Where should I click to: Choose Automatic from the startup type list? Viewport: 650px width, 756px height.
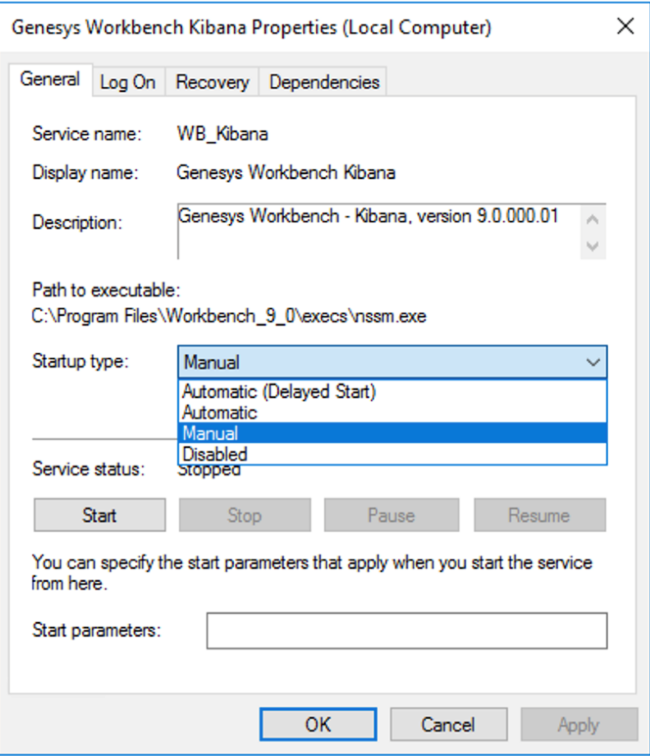[220, 412]
